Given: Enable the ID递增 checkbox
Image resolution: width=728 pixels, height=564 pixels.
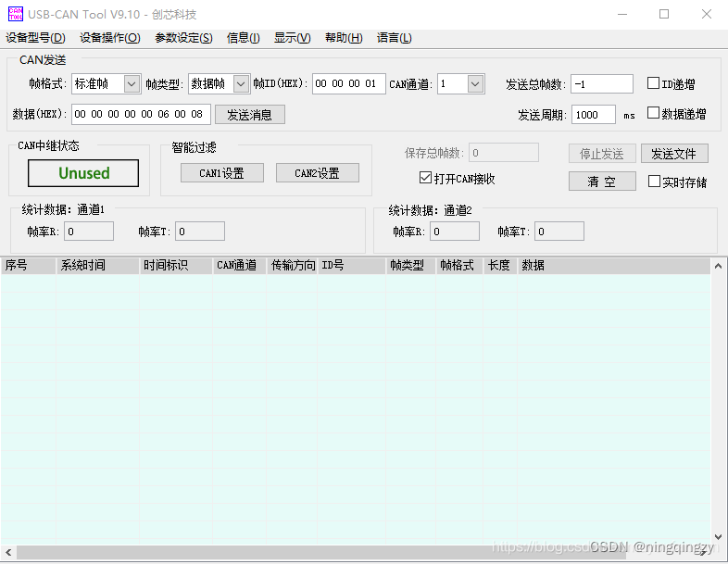Looking at the screenshot, I should coord(653,83).
